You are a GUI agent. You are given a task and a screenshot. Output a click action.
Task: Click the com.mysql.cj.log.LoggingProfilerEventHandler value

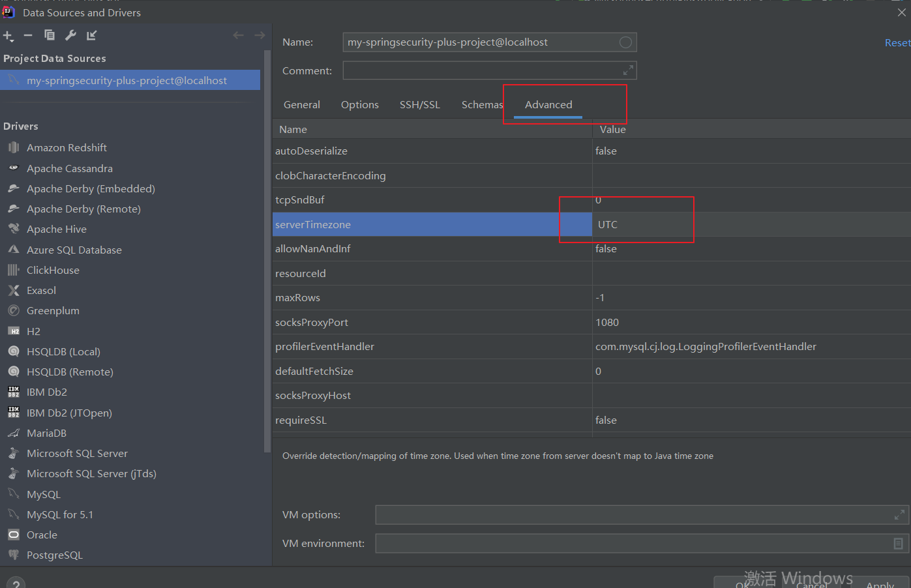tap(706, 347)
